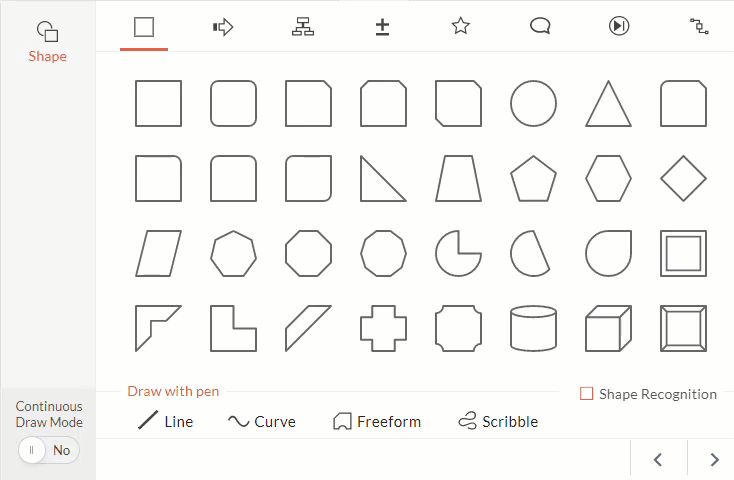Select the pentagon shape
The height and width of the screenshot is (480, 734).
click(533, 178)
